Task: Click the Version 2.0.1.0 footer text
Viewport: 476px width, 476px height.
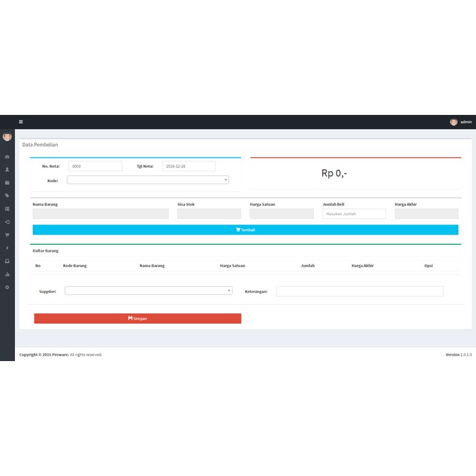Action: click(x=459, y=354)
